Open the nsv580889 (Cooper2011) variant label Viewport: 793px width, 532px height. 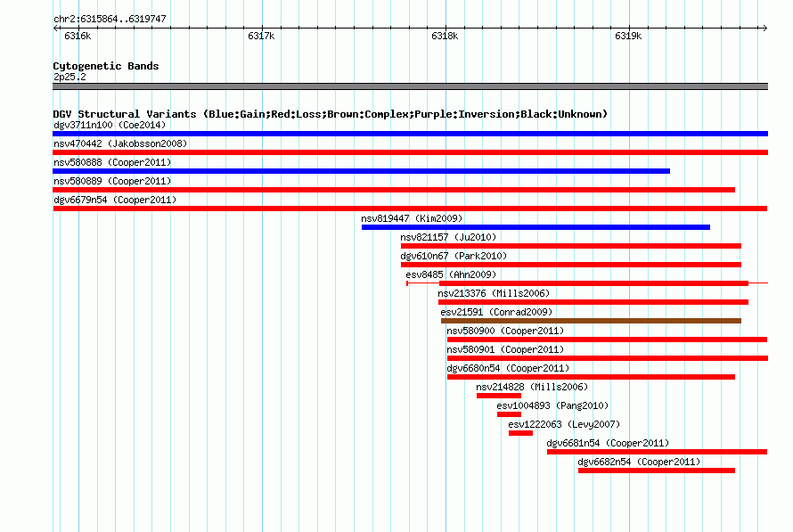112,181
